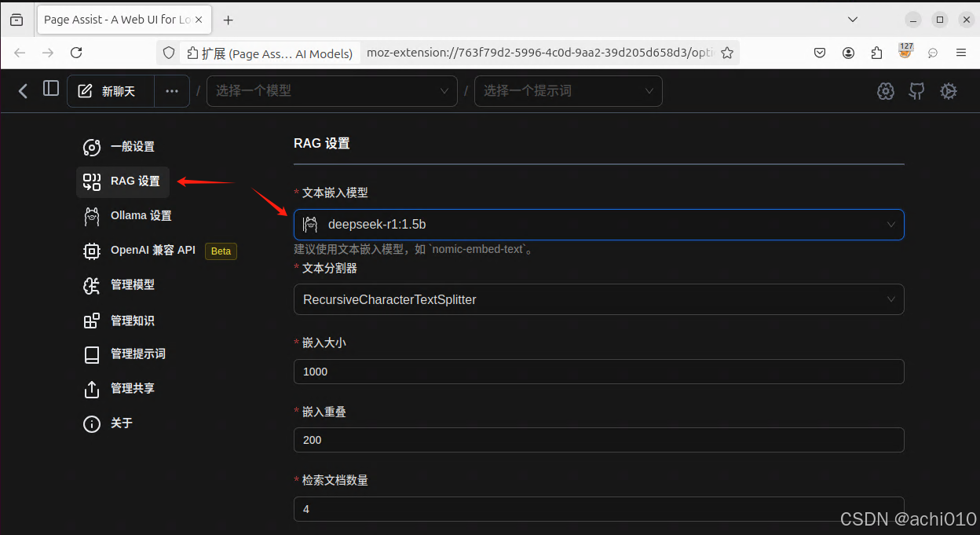
Task: Open the Firefox hamburger menu
Action: point(961,53)
